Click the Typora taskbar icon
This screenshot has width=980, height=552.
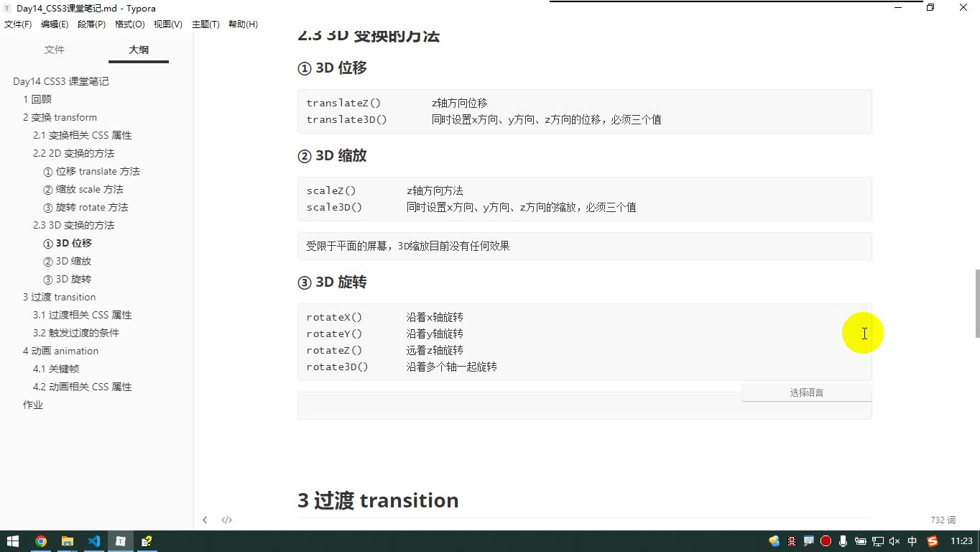click(121, 541)
